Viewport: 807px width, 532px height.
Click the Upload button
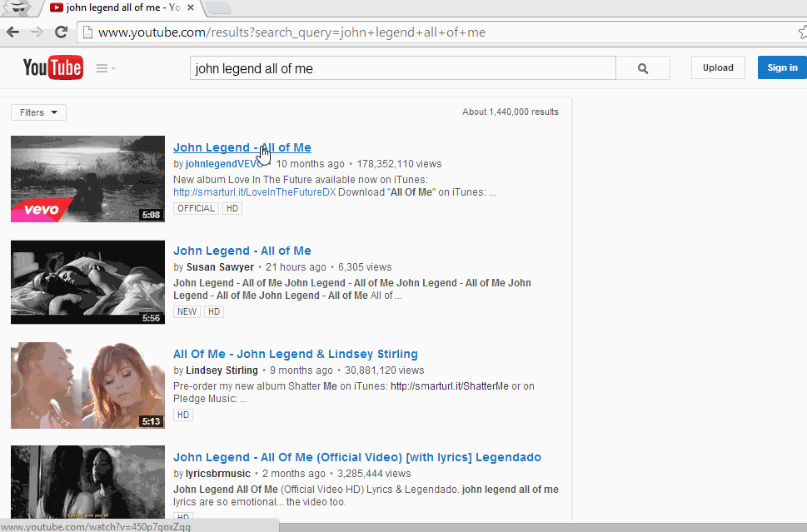pos(718,67)
